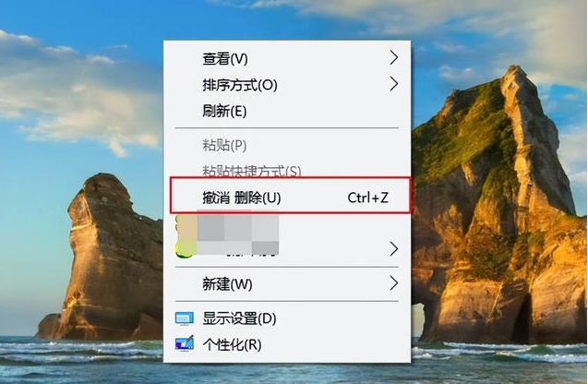
Task: Expand the blurred entry's submenu arrow
Action: point(393,248)
